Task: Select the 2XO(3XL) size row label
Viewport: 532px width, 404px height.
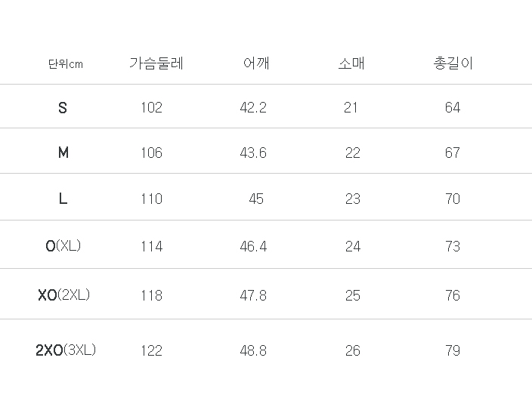Action: point(66,350)
